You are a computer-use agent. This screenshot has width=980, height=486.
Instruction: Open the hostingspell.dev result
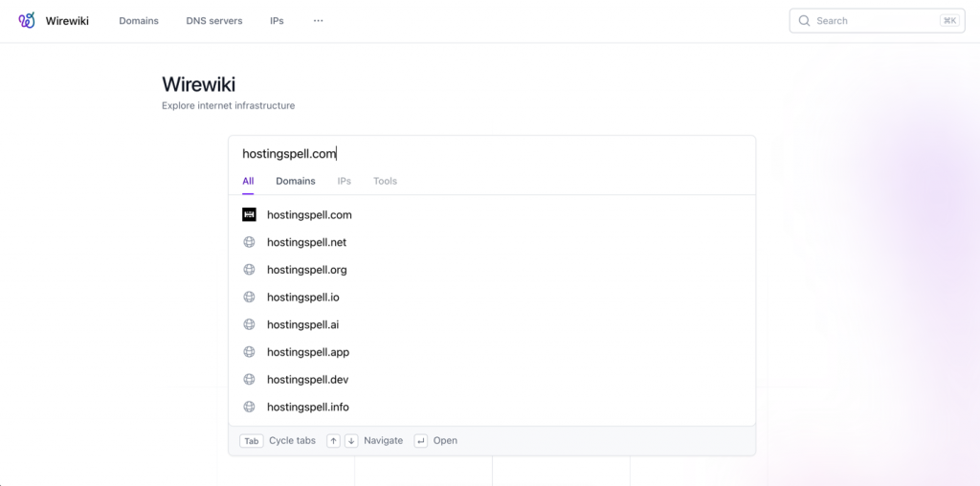(x=492, y=379)
